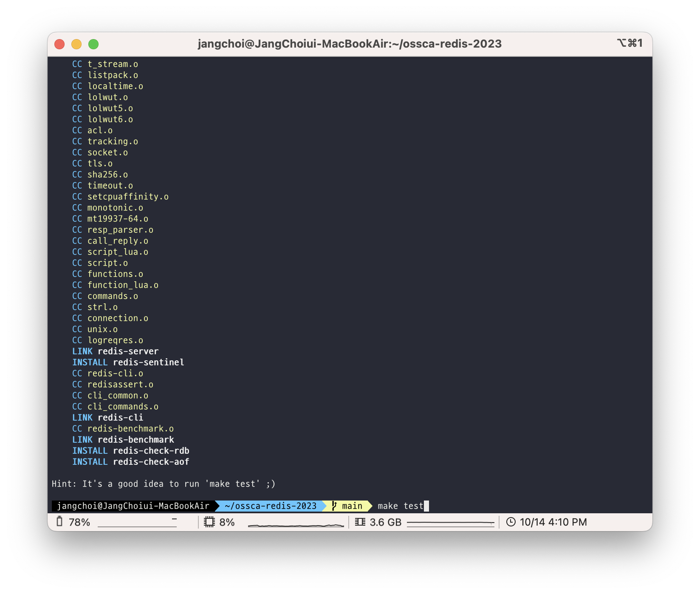The image size is (700, 594).
Task: Click the typed command make test
Action: click(401, 506)
